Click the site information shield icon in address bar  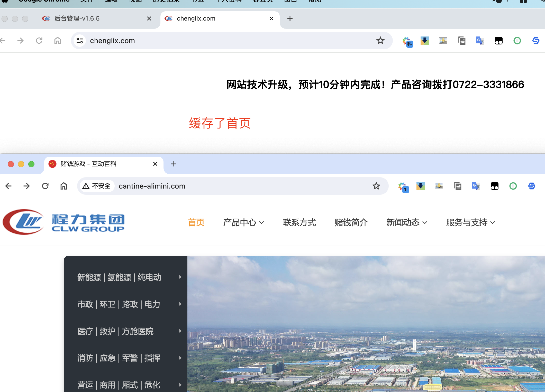tap(80, 40)
